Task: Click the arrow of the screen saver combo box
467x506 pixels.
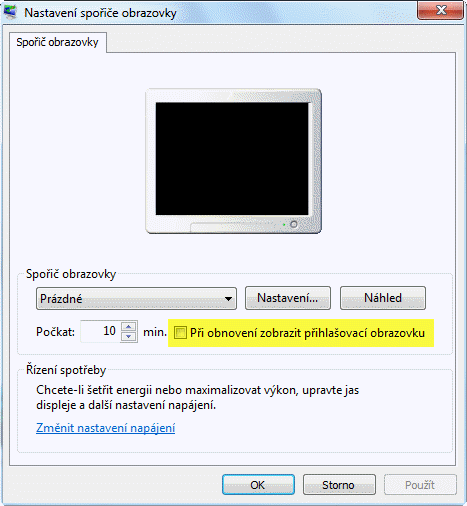Action: click(228, 299)
